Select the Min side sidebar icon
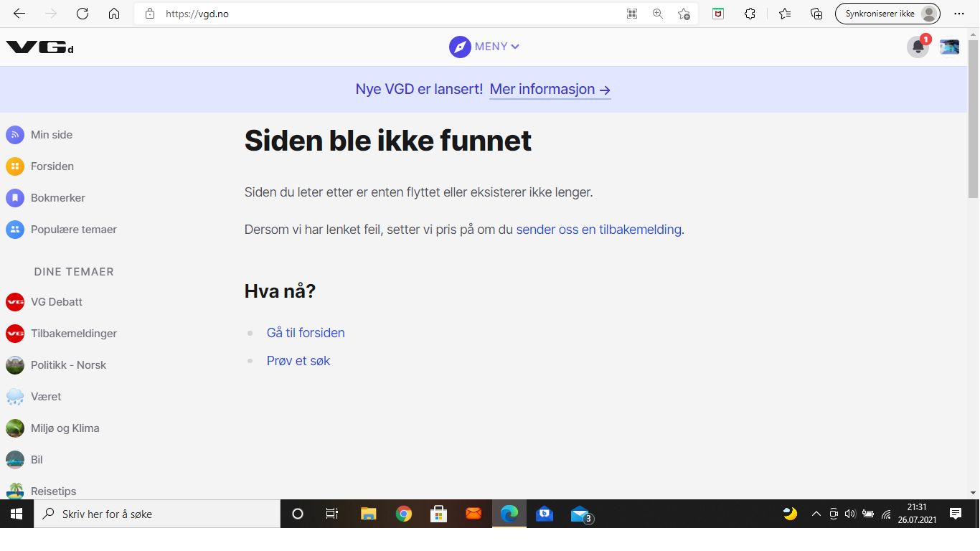Image resolution: width=980 pixels, height=551 pixels. (x=15, y=135)
